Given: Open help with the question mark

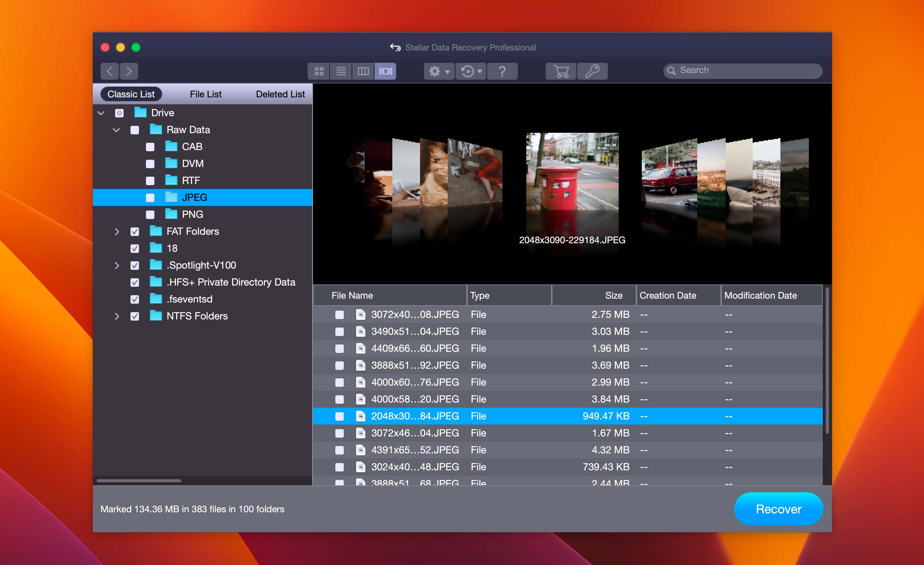Looking at the screenshot, I should 502,71.
